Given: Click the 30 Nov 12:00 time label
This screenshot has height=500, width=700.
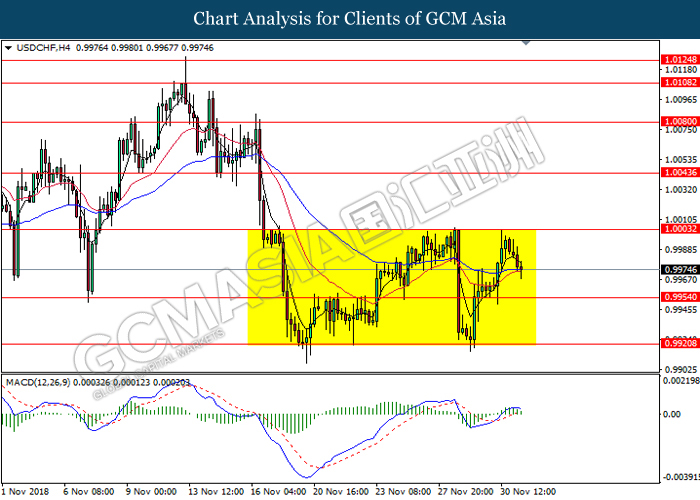Looking at the screenshot, I should pos(529,492).
